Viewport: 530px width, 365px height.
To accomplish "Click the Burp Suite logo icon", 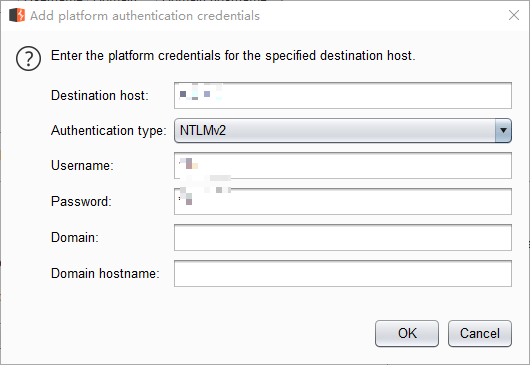I will pyautogui.click(x=17, y=15).
